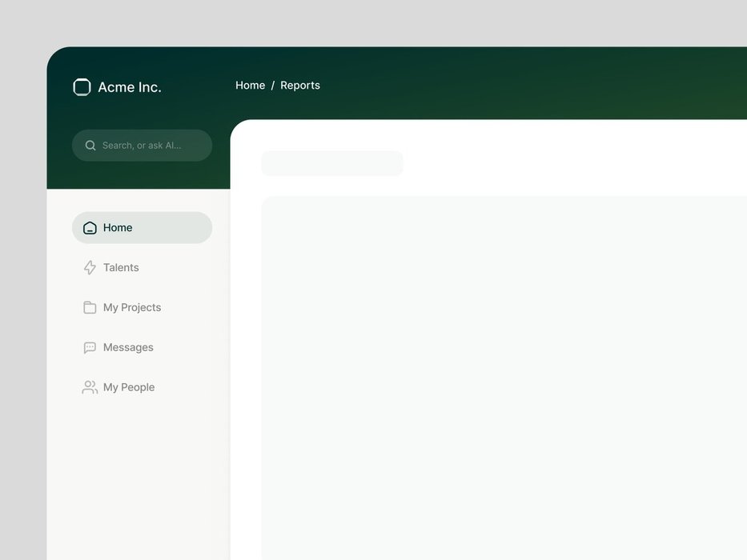
Task: Open the Home breadcrumb link
Action: click(x=250, y=86)
